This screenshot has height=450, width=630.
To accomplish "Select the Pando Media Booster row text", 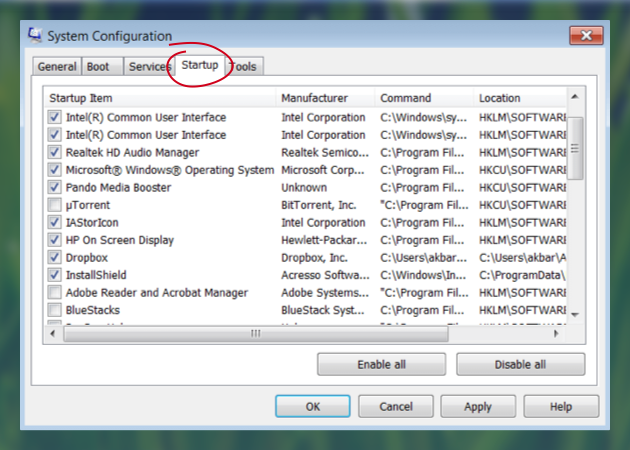I will pyautogui.click(x=119, y=188).
